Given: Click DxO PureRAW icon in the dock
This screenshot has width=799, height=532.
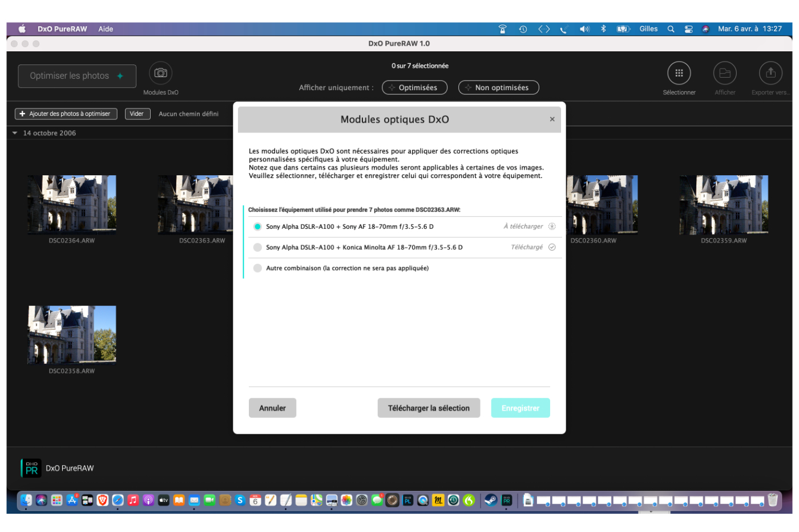Looking at the screenshot, I should pyautogui.click(x=506, y=500).
